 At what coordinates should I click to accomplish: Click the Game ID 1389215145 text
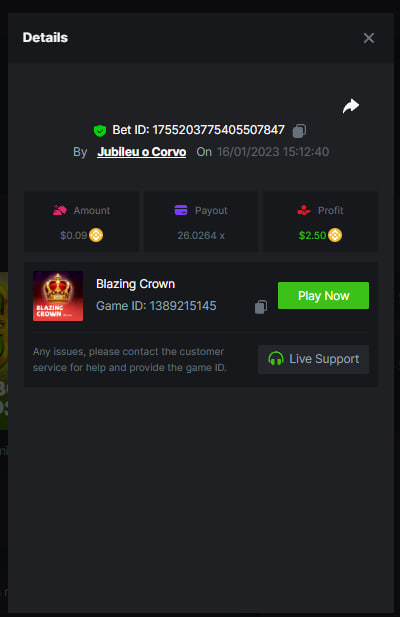tap(156, 306)
